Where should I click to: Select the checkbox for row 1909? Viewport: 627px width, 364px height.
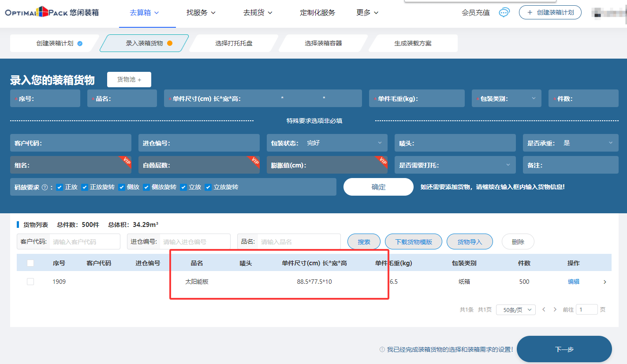pos(30,282)
